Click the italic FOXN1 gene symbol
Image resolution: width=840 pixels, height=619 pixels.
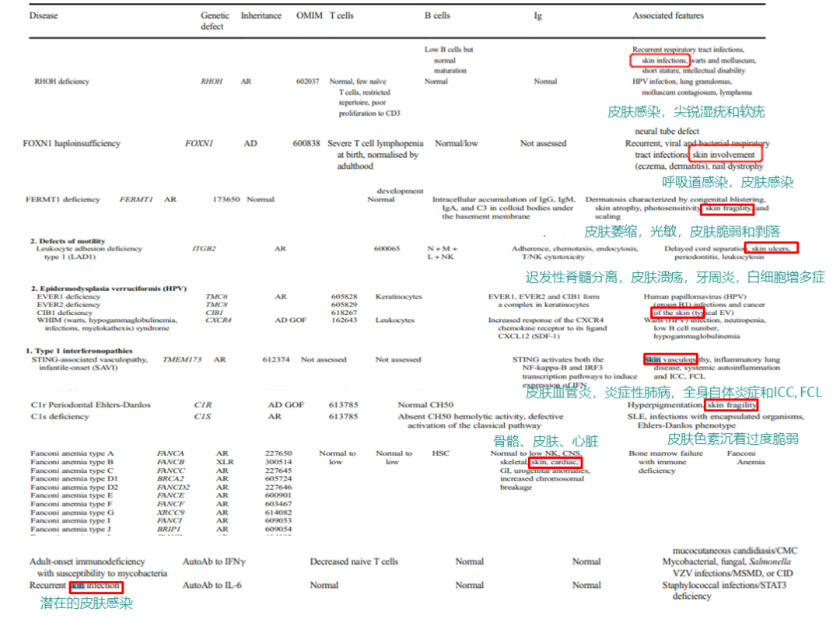199,144
